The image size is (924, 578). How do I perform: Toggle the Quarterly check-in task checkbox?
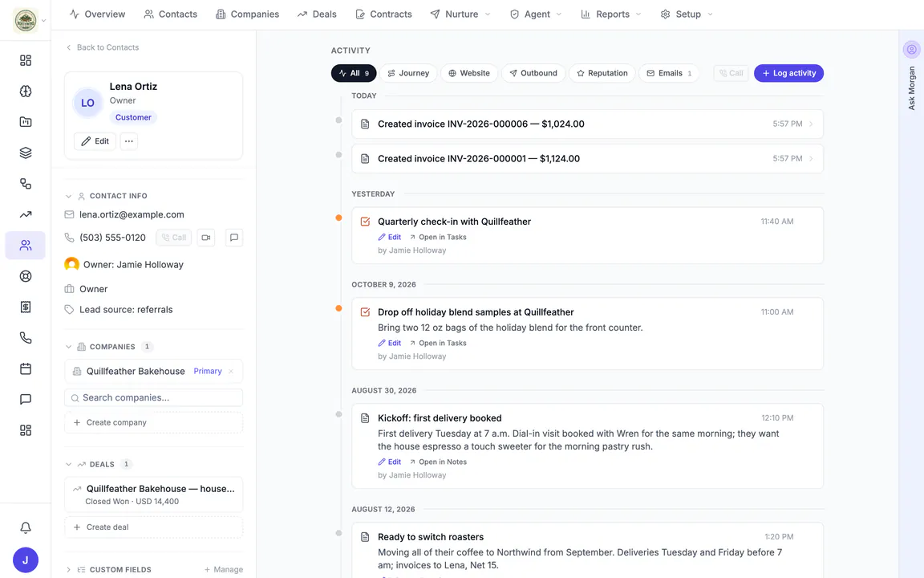[x=366, y=222]
